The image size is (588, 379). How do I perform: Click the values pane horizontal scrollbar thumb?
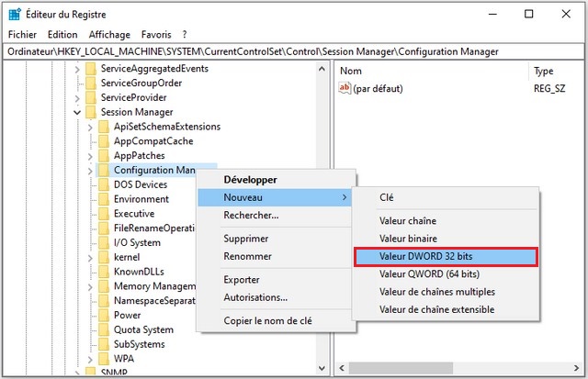point(401,368)
